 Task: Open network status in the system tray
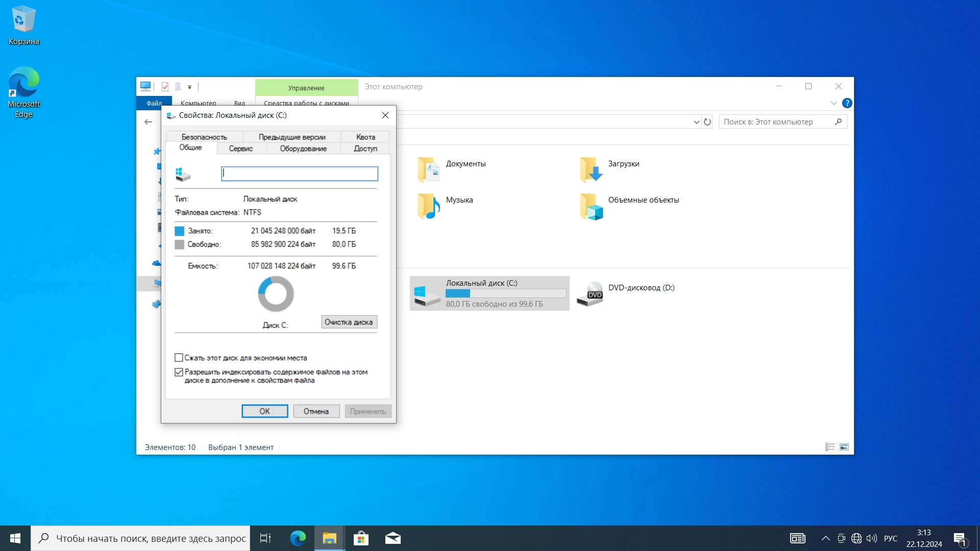tap(856, 538)
